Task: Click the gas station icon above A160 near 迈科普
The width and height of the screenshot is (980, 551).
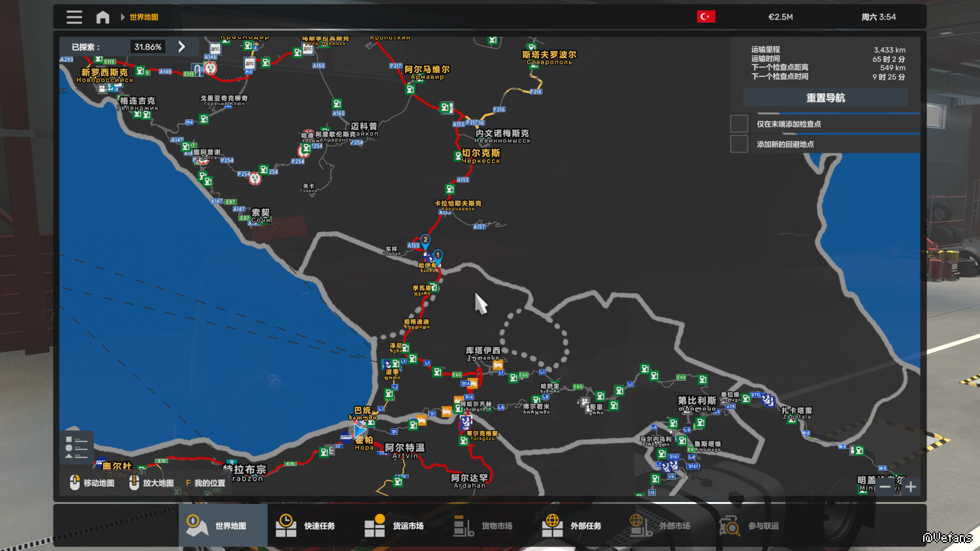Action: [x=337, y=104]
